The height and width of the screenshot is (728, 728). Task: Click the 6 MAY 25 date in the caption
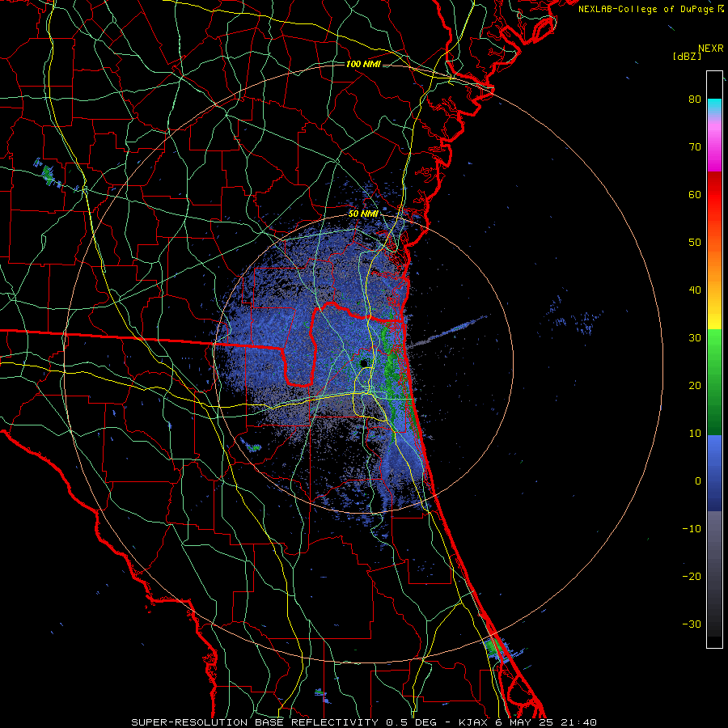pos(525,722)
